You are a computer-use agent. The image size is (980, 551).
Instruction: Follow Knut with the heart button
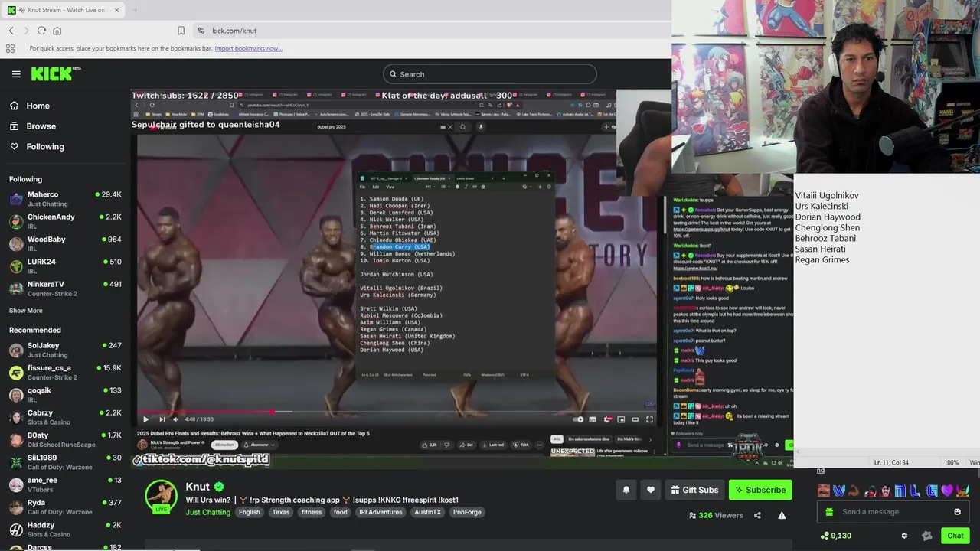pyautogui.click(x=651, y=490)
